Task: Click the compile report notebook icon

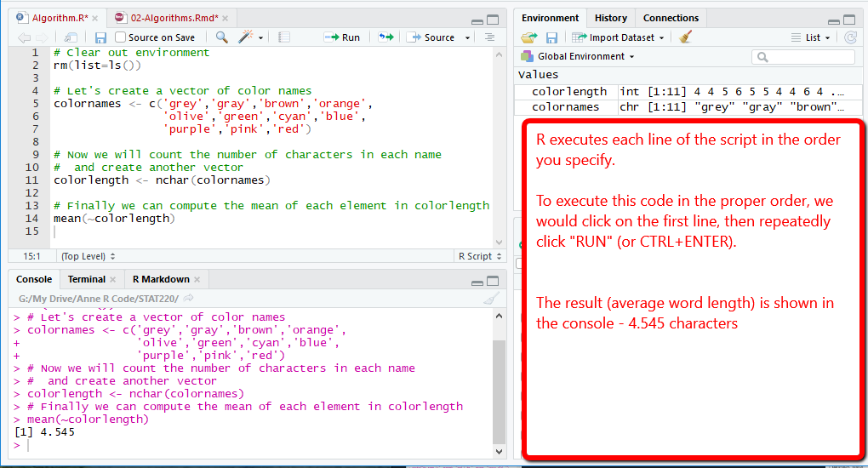Action: pyautogui.click(x=284, y=37)
